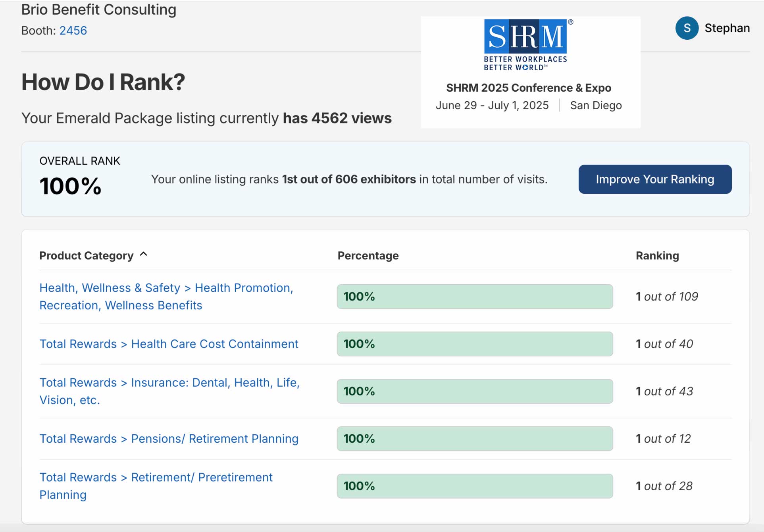Click the Product Category column header
764x532 pixels.
[x=87, y=256]
